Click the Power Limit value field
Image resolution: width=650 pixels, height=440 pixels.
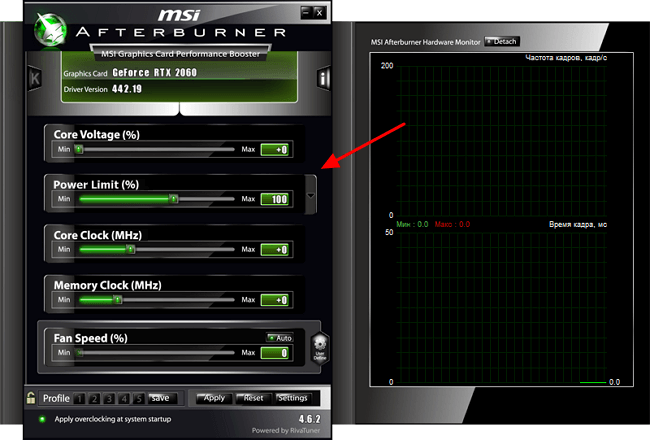(x=275, y=199)
